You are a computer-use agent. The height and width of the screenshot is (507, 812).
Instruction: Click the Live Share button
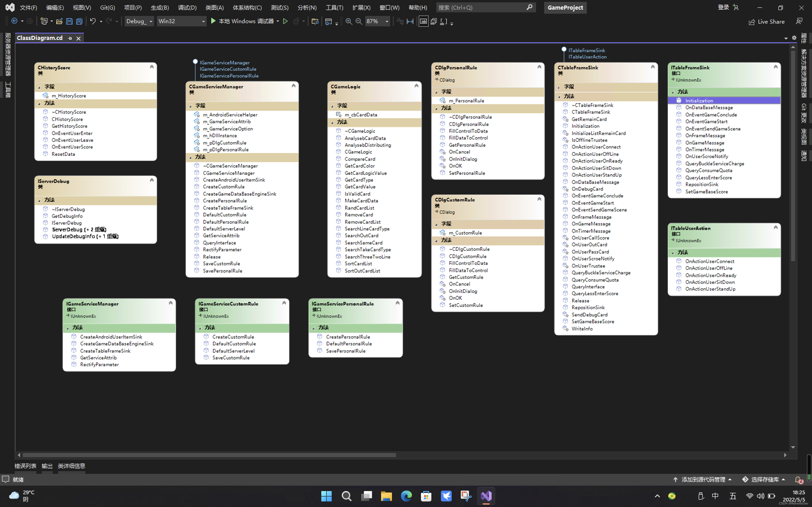click(766, 22)
